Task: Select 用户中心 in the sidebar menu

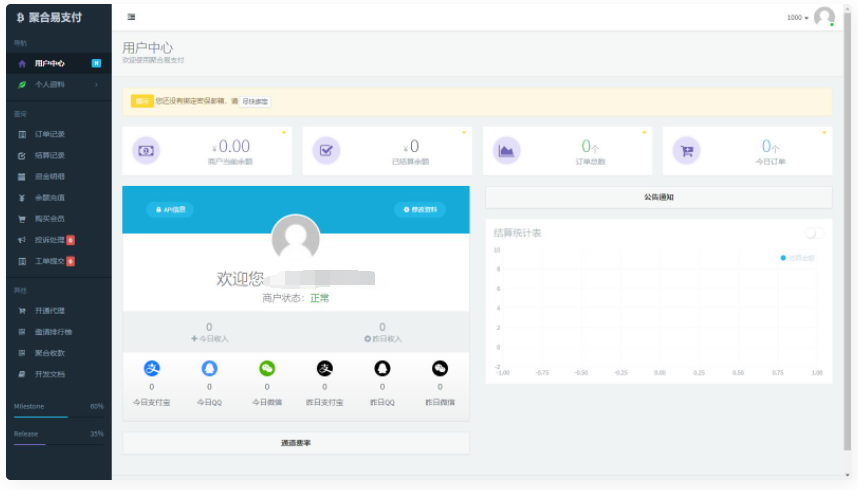Action: (x=50, y=64)
